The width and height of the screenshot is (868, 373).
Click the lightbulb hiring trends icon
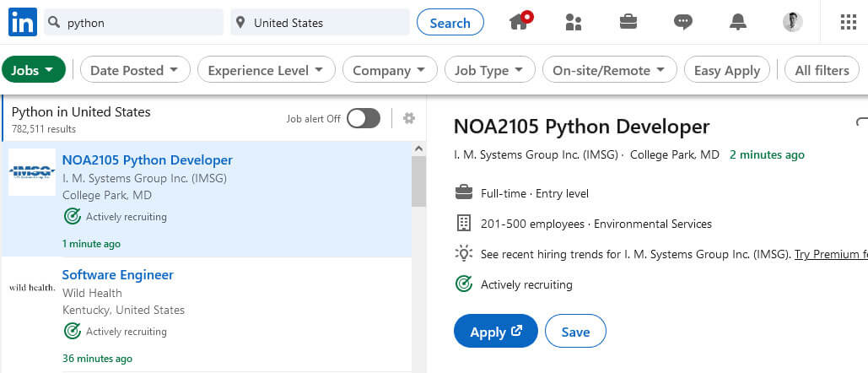click(x=463, y=254)
